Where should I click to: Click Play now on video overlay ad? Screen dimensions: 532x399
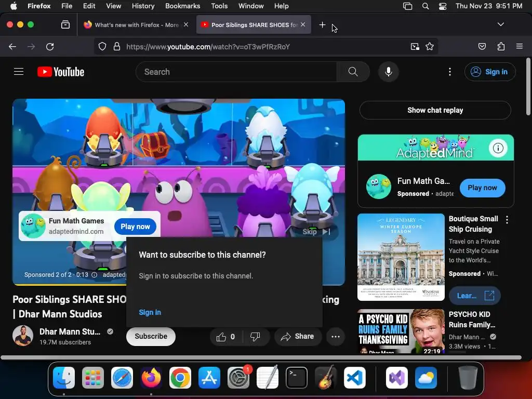coord(136,227)
